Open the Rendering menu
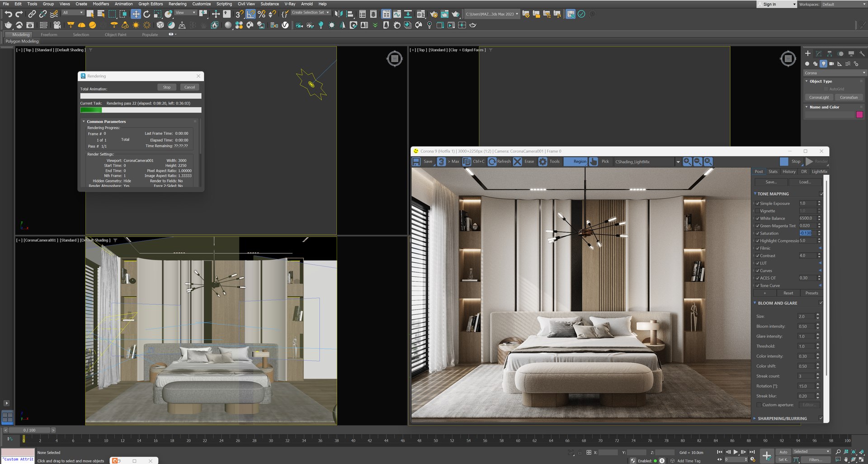The height and width of the screenshot is (464, 868). 177,4
